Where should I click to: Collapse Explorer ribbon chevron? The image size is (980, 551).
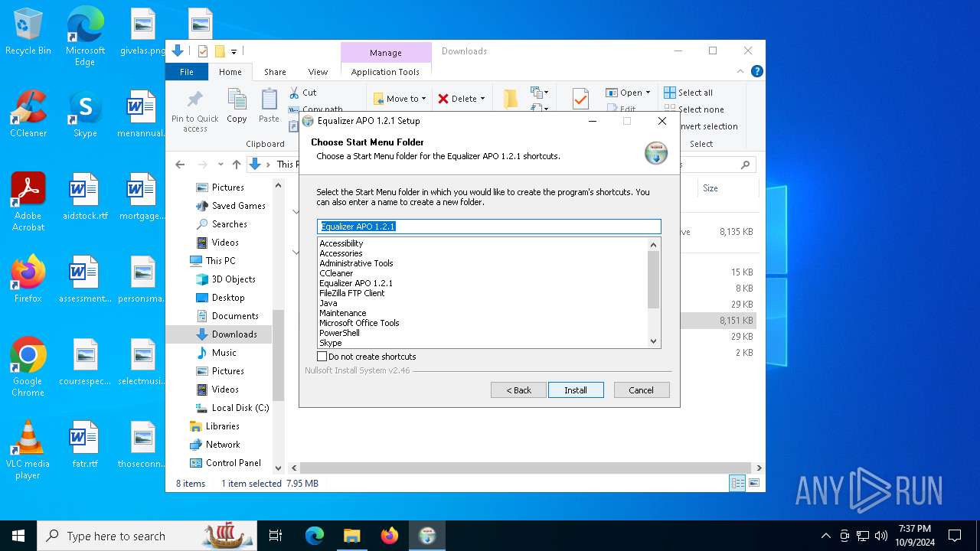coord(740,71)
